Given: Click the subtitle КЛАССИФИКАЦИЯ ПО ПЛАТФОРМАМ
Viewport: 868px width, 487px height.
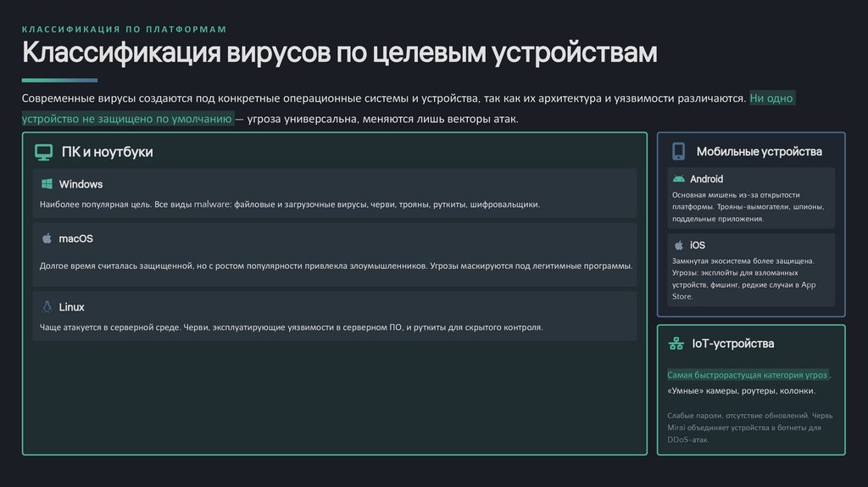Looking at the screenshot, I should pos(124,30).
